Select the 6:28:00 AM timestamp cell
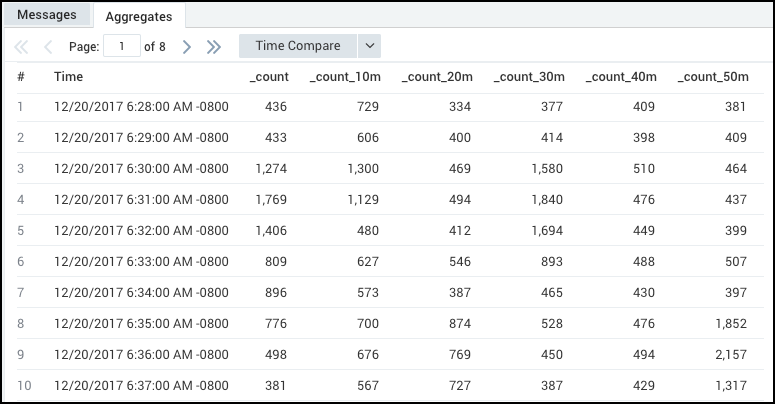775x404 pixels. [x=141, y=108]
